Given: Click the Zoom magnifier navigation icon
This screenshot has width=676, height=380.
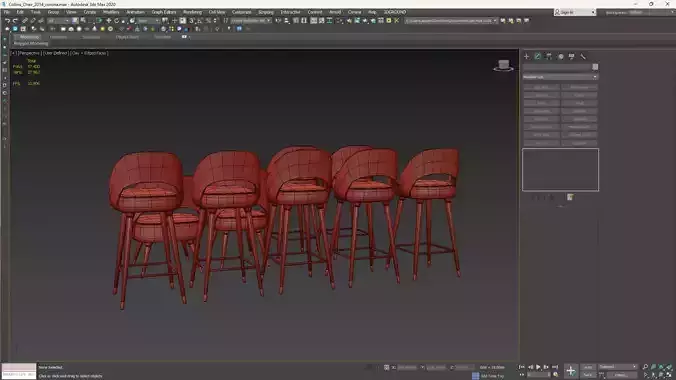Looking at the screenshot, I should (645, 367).
